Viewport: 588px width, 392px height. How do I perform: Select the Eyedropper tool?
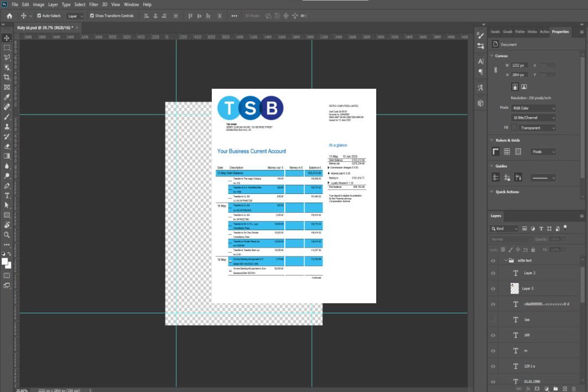pyautogui.click(x=7, y=97)
